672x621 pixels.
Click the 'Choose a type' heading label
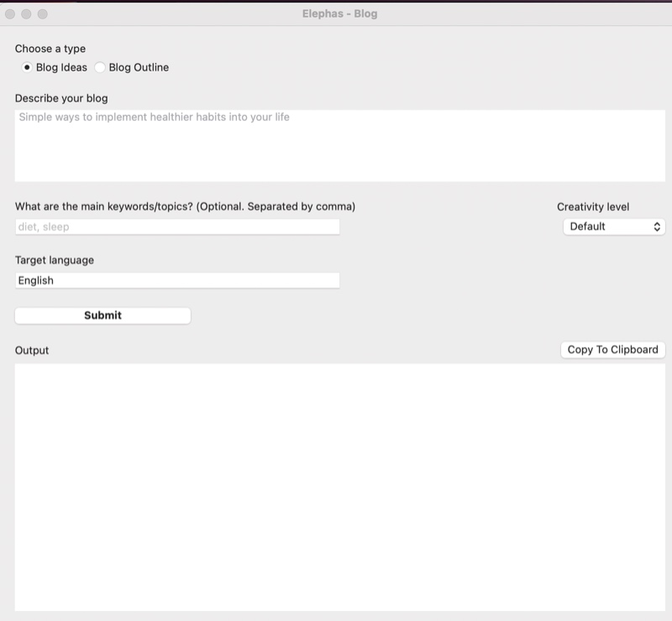point(50,49)
